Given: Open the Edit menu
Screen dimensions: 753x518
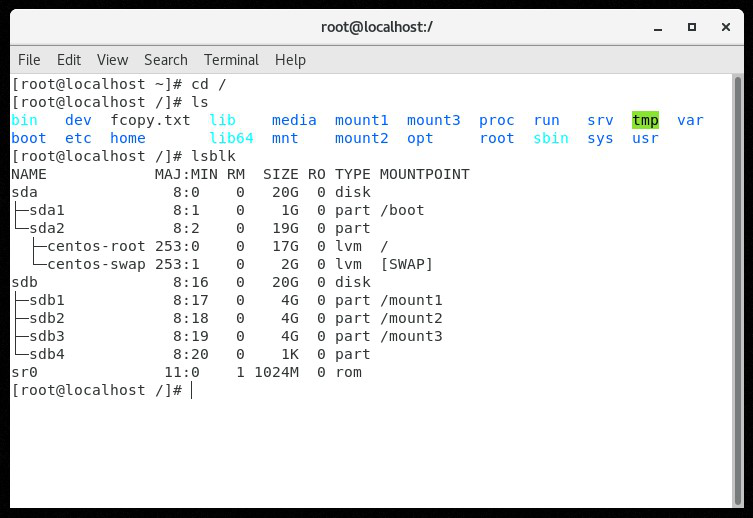Looking at the screenshot, I should [x=69, y=60].
